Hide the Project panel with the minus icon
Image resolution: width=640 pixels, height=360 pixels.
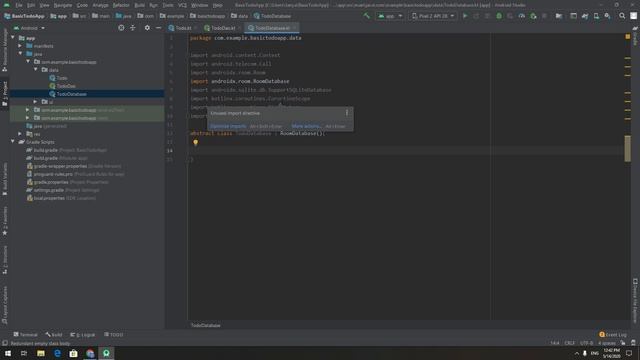coord(158,28)
